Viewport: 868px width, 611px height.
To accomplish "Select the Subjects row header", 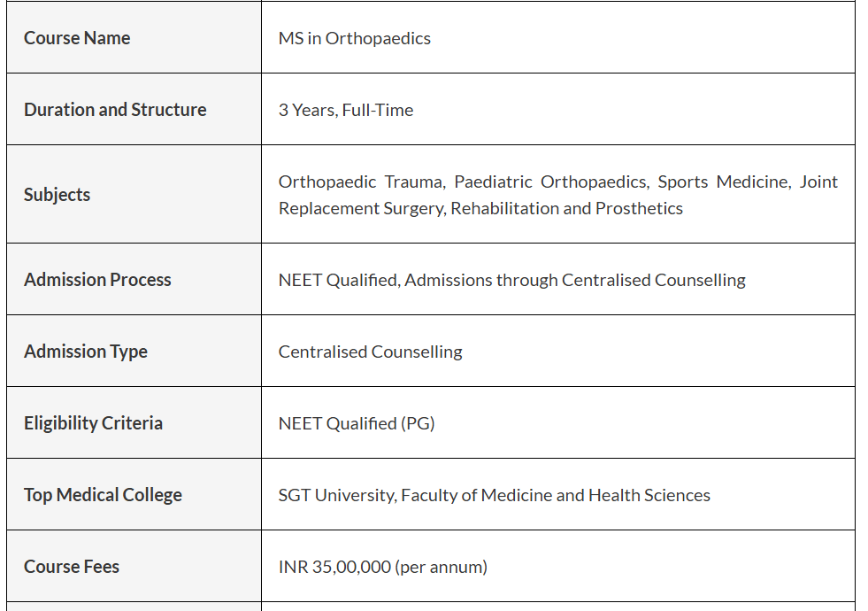I will [x=57, y=195].
